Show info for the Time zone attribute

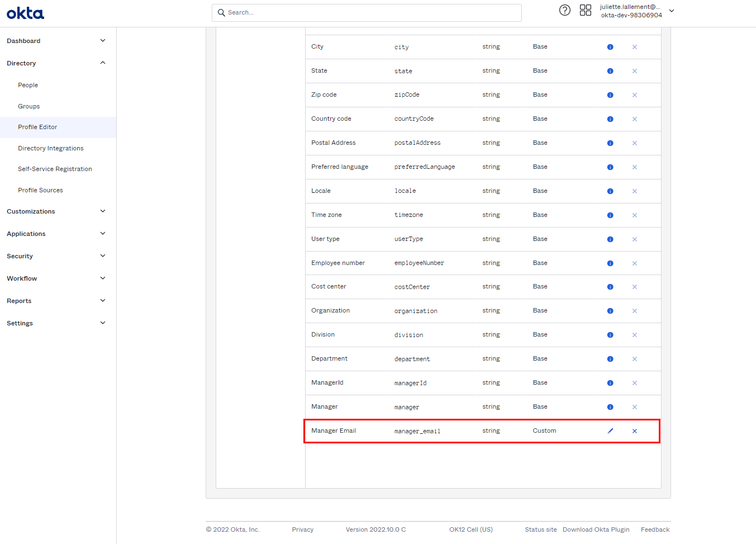pos(610,215)
